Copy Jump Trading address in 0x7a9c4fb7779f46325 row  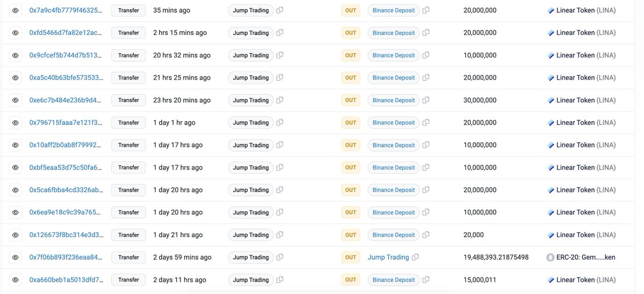[x=280, y=10]
